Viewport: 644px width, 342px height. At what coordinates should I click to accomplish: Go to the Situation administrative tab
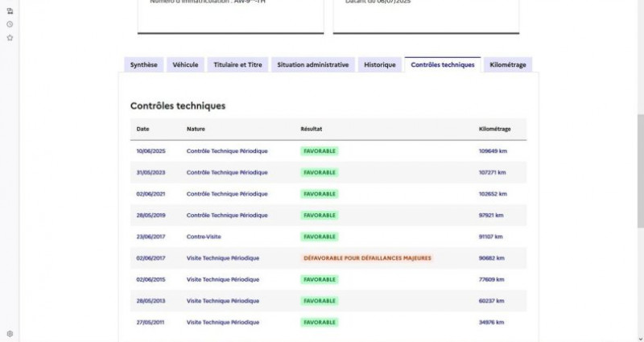click(312, 64)
